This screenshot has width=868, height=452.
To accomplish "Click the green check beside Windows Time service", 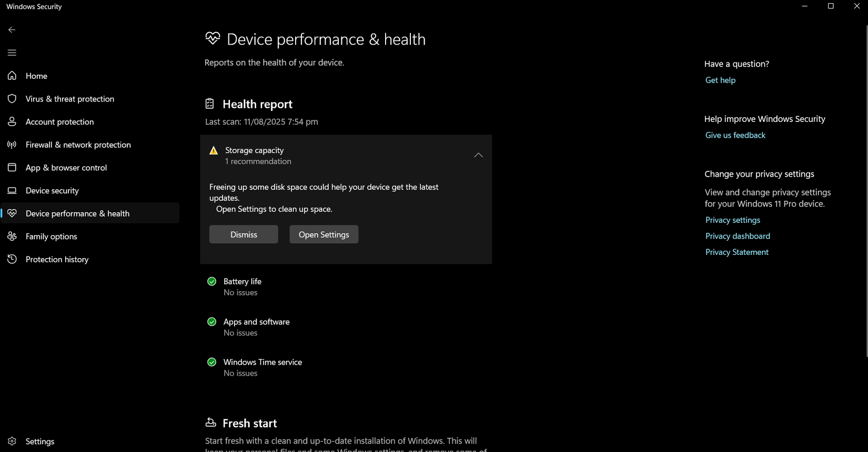I will coord(212,362).
